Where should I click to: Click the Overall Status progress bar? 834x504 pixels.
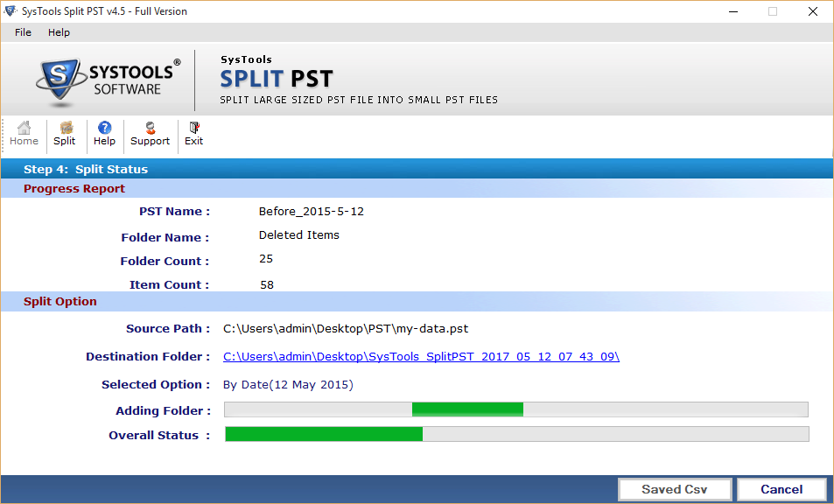[517, 434]
